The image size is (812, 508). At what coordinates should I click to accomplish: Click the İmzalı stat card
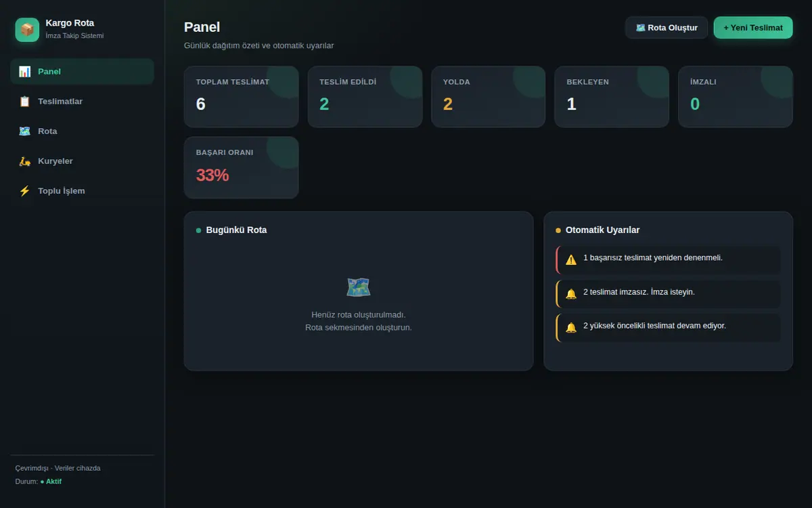[736, 97]
